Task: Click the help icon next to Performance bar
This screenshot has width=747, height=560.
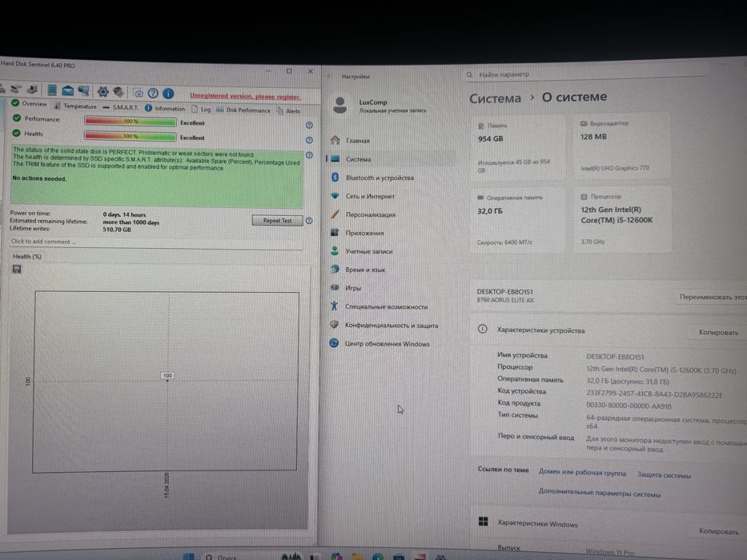Action: (x=309, y=126)
